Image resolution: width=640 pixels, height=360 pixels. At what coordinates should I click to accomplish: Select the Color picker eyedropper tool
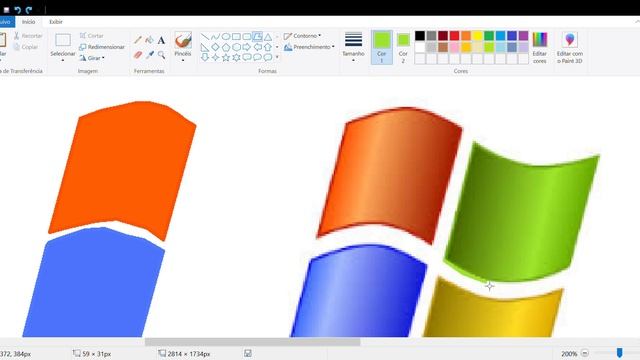tap(150, 54)
